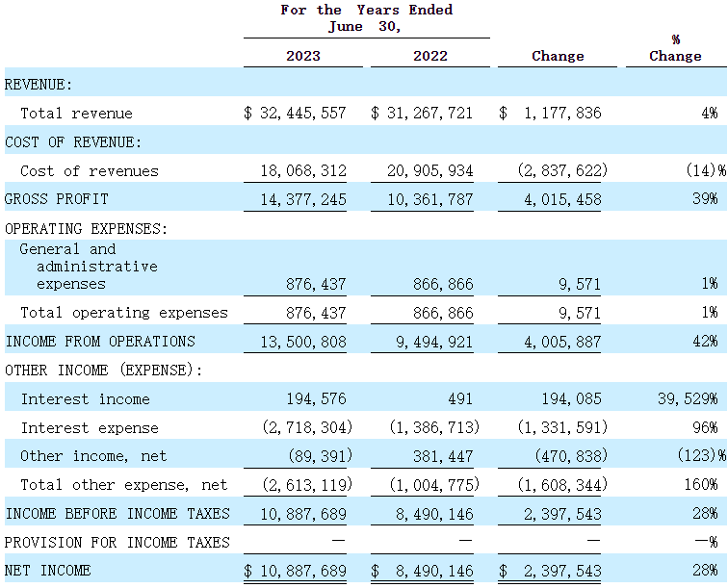
Task: Click the 2023 income from operations 13,500,808
Action: [x=302, y=342]
